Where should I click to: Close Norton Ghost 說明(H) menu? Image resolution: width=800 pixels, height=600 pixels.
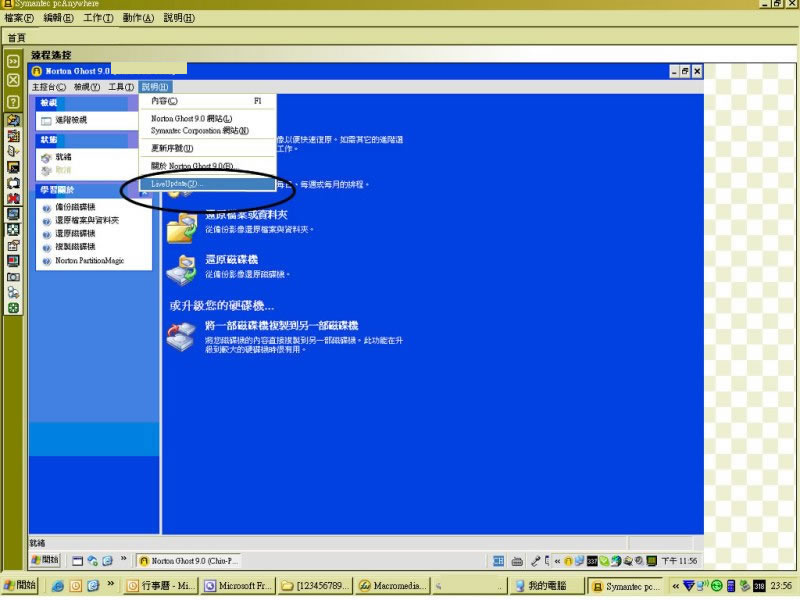tap(155, 87)
